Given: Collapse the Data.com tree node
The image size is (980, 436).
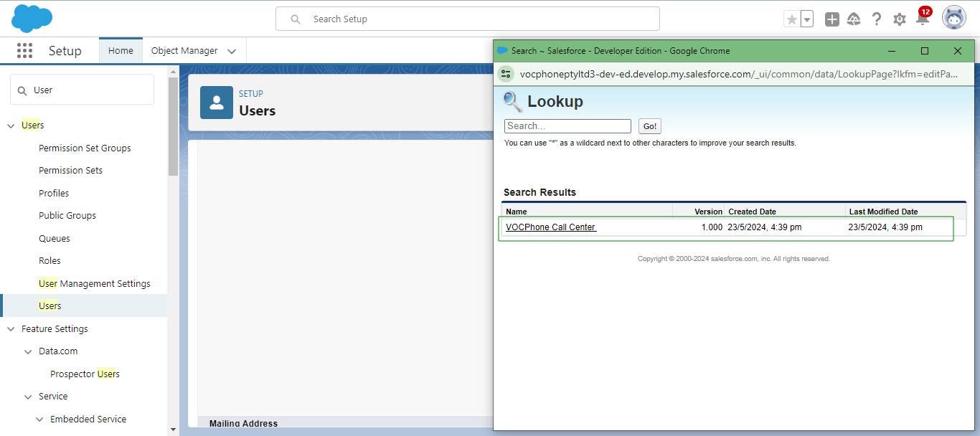Looking at the screenshot, I should [x=28, y=351].
